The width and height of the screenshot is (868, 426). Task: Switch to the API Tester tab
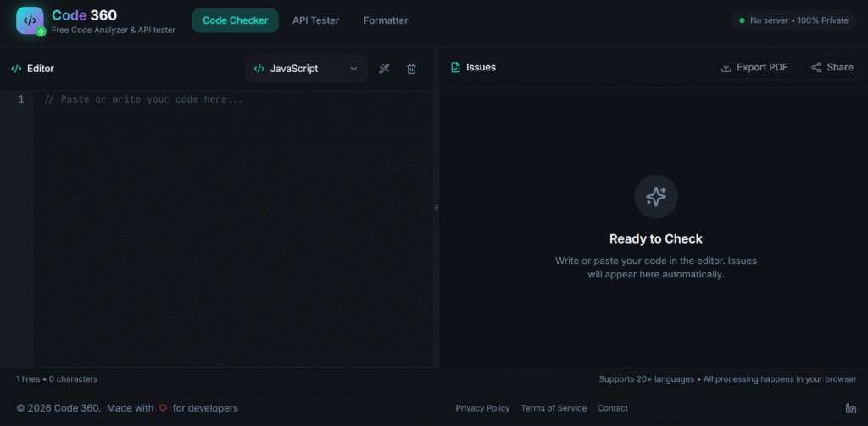click(315, 20)
